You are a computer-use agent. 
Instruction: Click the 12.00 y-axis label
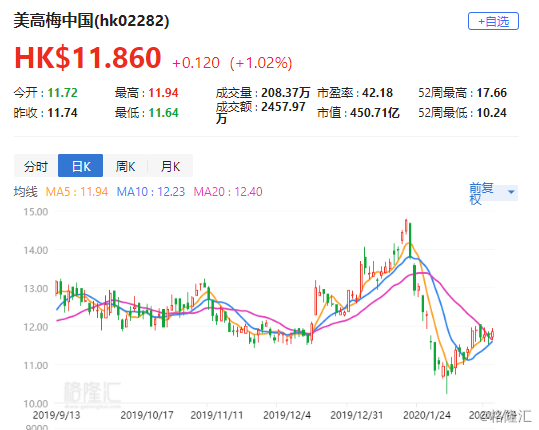[35, 327]
